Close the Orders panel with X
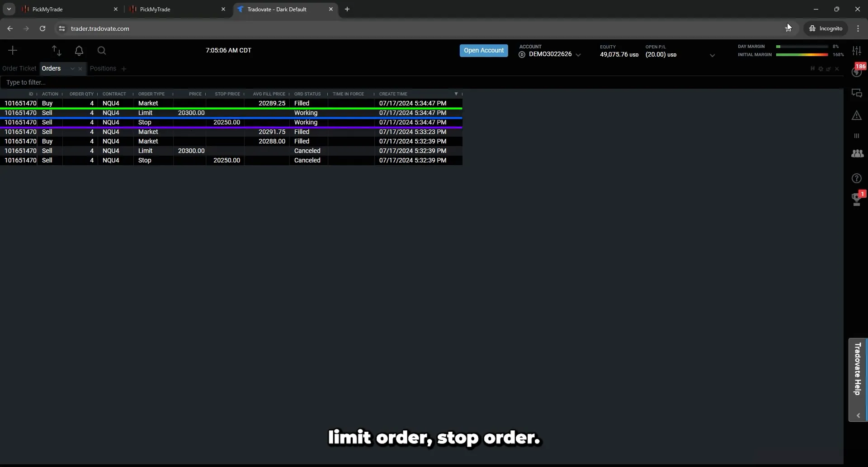 point(837,69)
